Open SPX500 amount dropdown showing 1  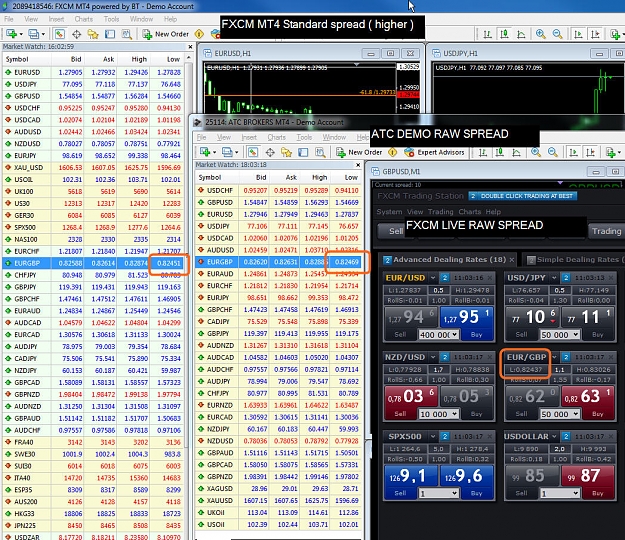point(438,493)
